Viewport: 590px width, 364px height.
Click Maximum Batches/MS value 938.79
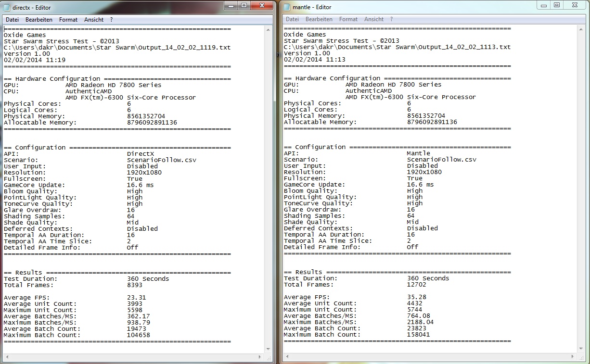tap(139, 323)
